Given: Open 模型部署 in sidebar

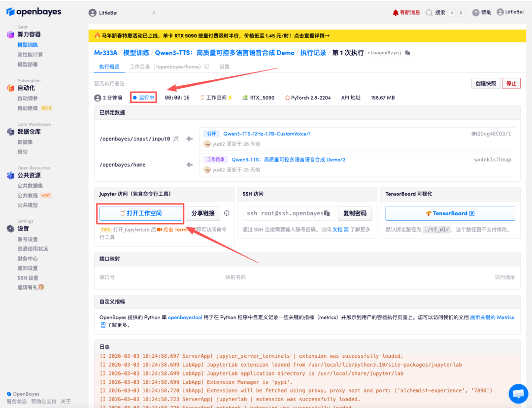Looking at the screenshot, I should click(x=28, y=65).
